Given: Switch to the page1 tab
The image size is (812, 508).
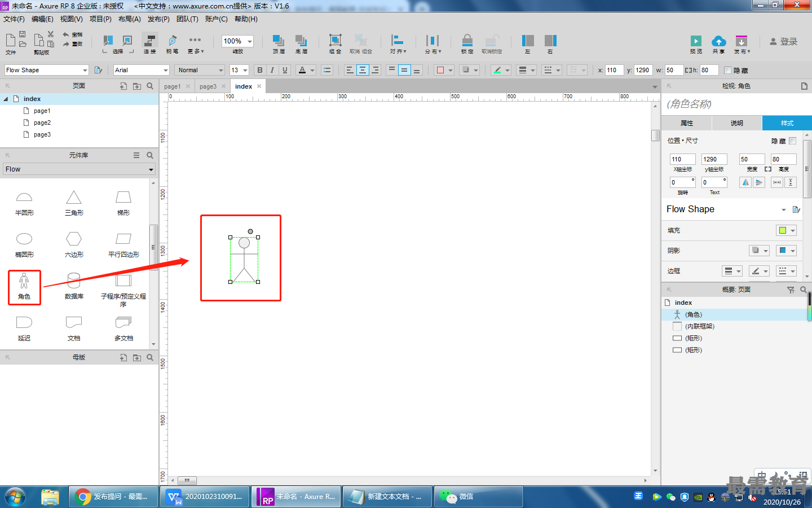Looking at the screenshot, I should [x=173, y=86].
